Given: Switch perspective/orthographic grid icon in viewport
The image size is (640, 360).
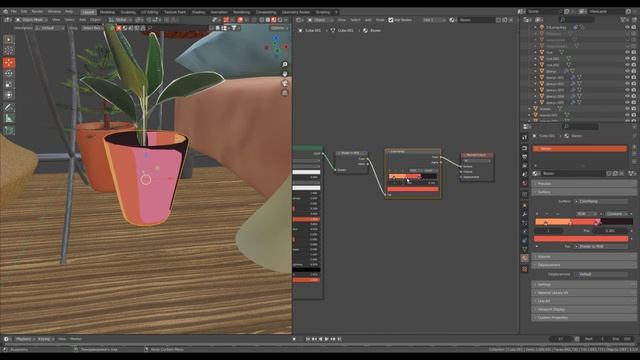Looking at the screenshot, I should pyautogui.click(x=284, y=93).
